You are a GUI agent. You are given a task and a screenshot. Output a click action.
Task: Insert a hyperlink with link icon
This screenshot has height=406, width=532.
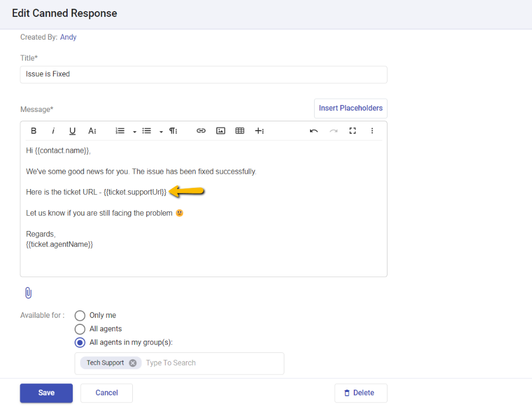[201, 131]
